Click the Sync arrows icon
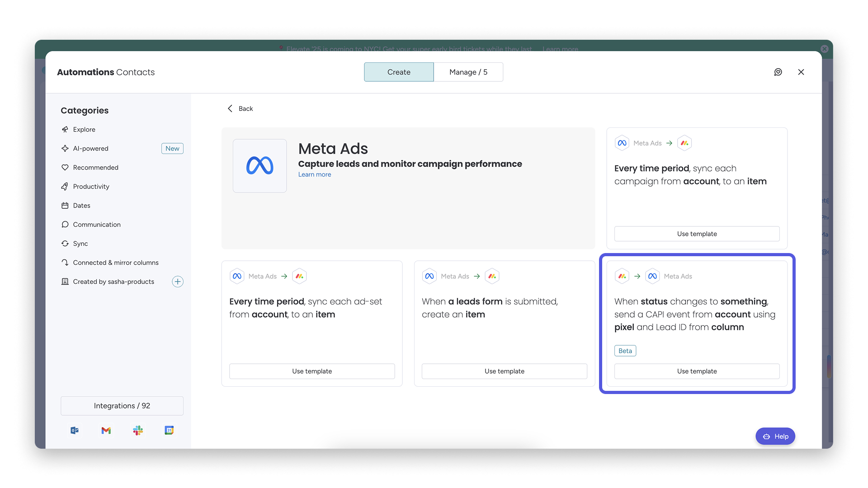 point(65,243)
